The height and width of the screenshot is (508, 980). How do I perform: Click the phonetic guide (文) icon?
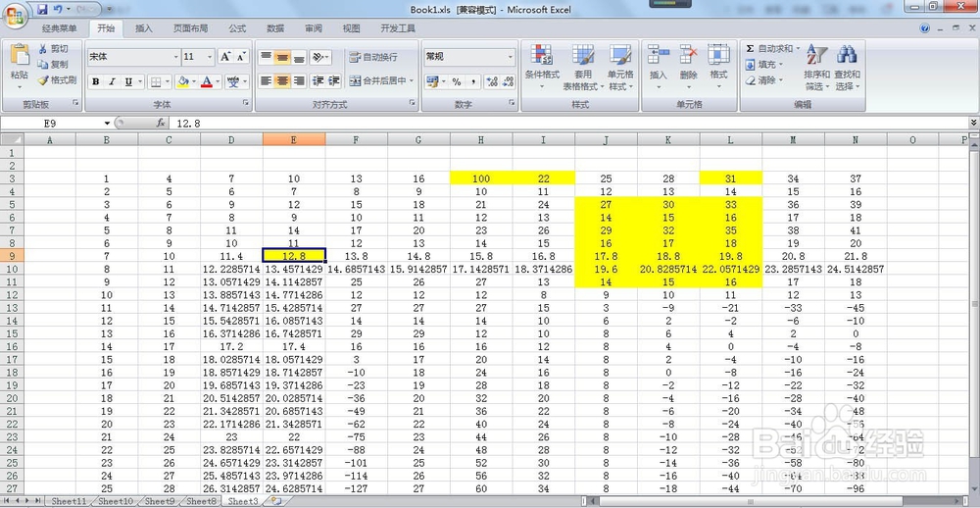[x=233, y=81]
